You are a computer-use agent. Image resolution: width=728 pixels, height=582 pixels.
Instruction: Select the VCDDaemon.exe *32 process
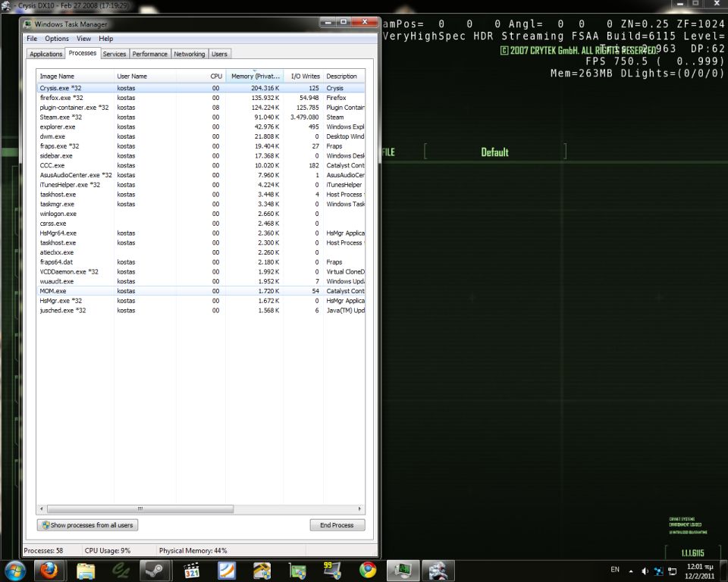tap(200, 272)
